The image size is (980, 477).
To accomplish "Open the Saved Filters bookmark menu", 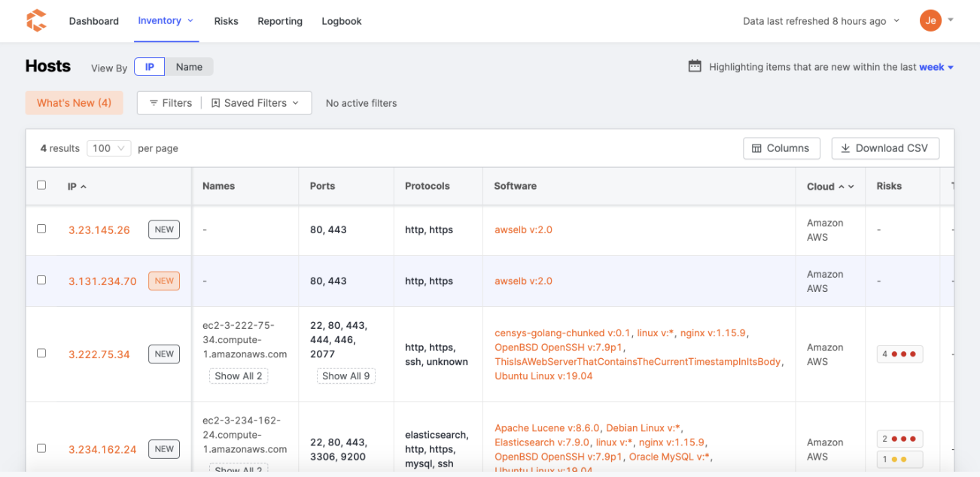I will point(255,103).
